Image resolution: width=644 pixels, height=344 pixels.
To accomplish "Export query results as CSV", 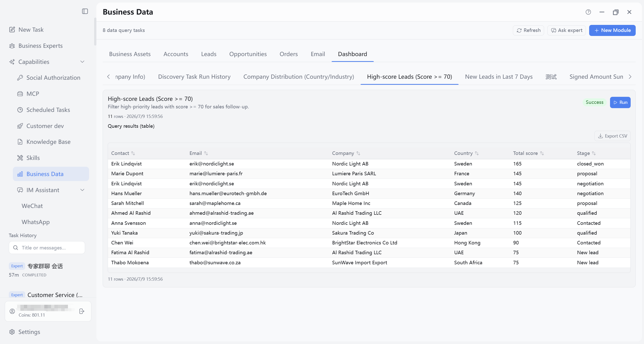I will 612,136.
